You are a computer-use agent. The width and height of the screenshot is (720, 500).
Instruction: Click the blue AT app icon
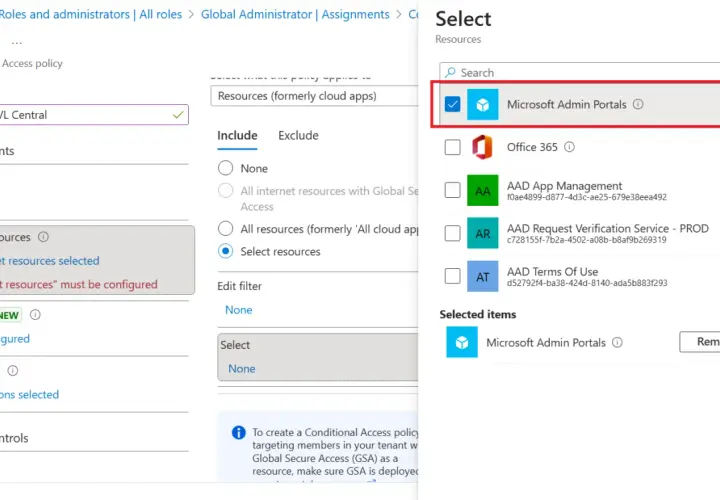pos(482,276)
